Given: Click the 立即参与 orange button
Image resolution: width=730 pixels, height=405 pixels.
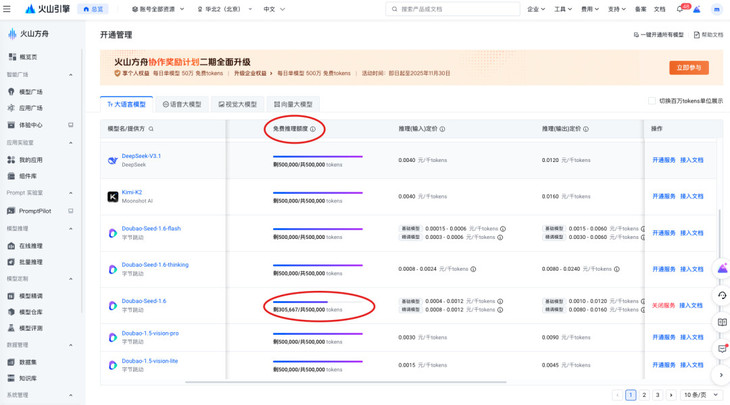Looking at the screenshot, I should pyautogui.click(x=688, y=68).
